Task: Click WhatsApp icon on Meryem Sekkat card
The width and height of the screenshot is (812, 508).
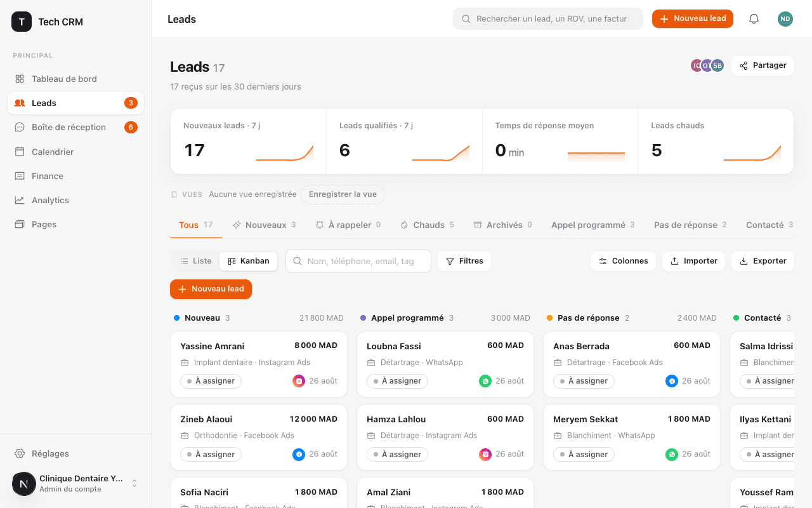Action: click(x=672, y=454)
